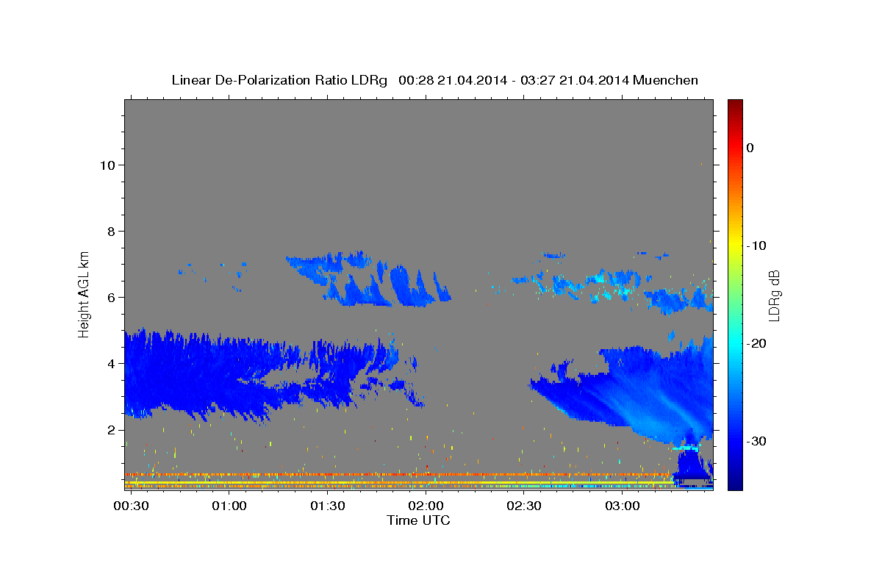
Task: Click the colorbar label -30
Action: pos(756,441)
